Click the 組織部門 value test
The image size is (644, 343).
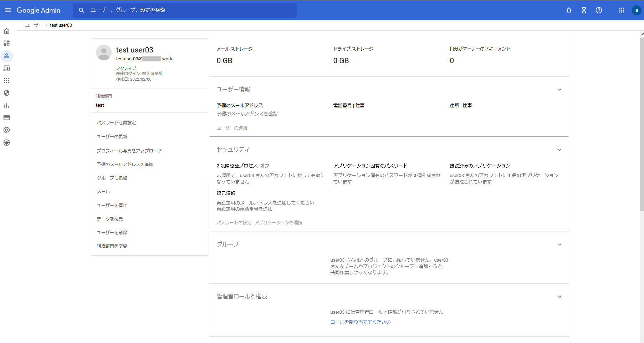click(100, 105)
